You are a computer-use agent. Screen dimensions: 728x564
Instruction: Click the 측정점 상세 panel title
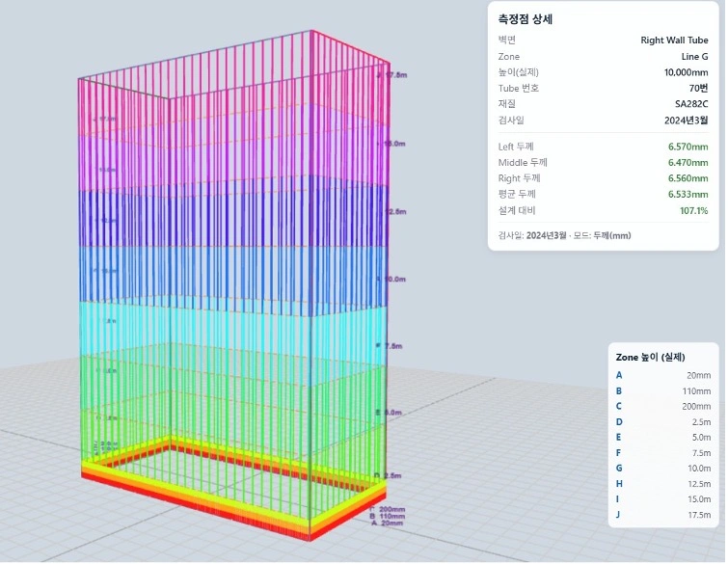click(526, 19)
